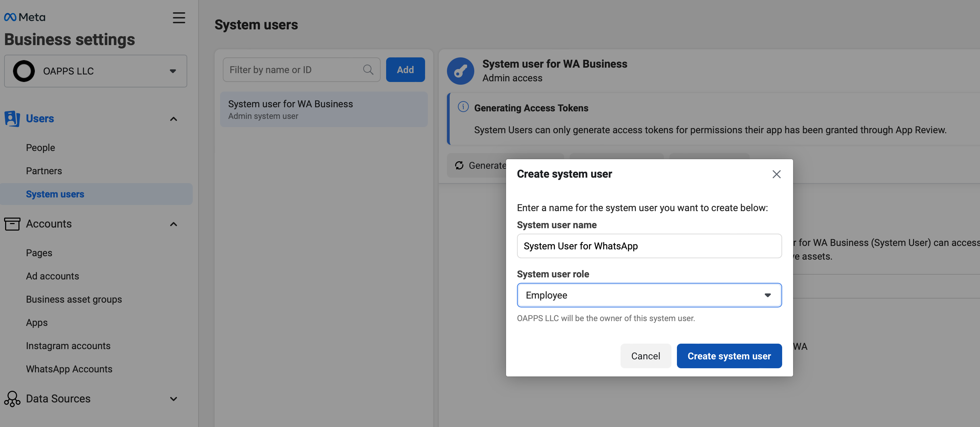Click the Accounts section icon
Image resolution: width=980 pixels, height=427 pixels.
click(12, 223)
